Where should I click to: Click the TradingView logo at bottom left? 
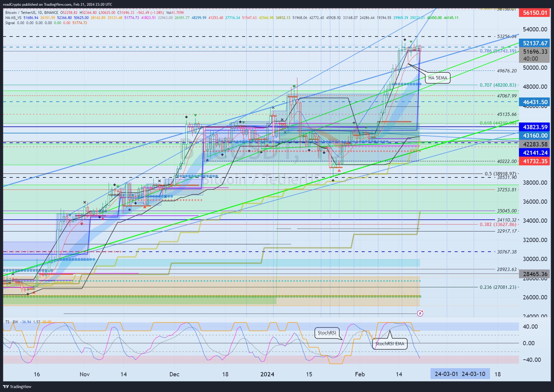[17, 387]
